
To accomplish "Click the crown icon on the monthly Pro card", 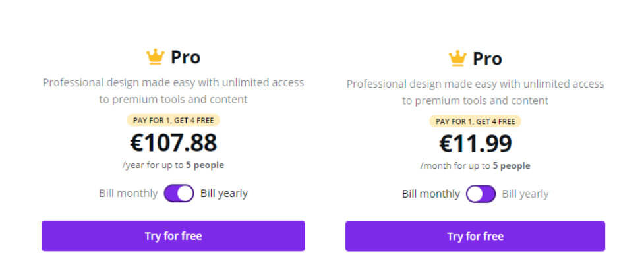I will point(457,58).
